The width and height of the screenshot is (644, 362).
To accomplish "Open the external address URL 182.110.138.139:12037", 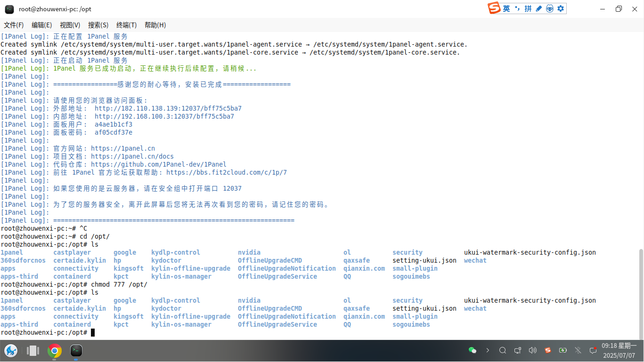I will pyautogui.click(x=168, y=108).
